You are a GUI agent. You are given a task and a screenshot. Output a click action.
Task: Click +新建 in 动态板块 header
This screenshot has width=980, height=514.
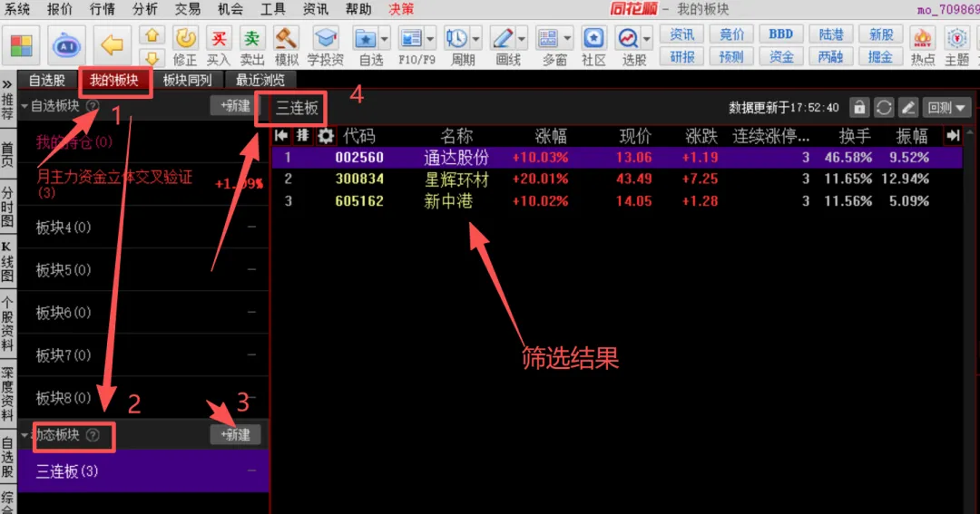coord(235,435)
